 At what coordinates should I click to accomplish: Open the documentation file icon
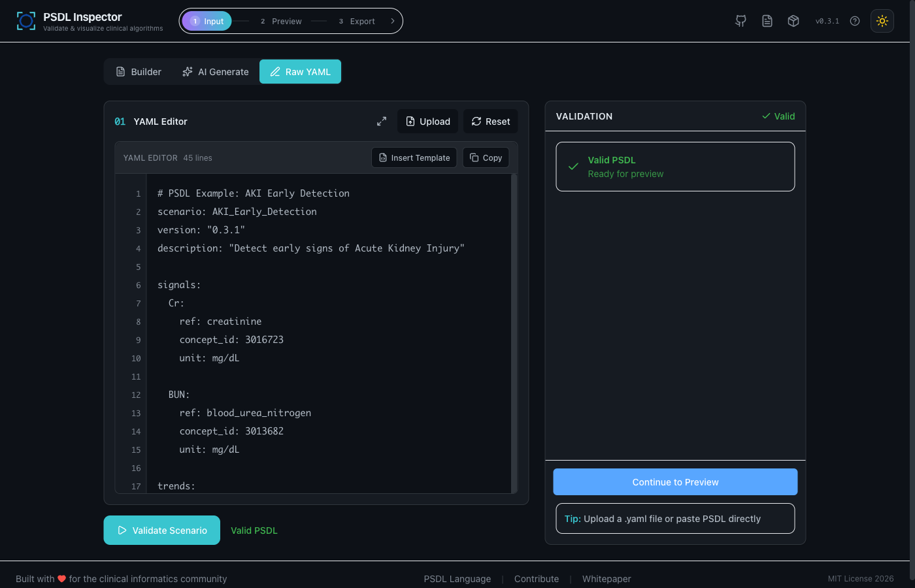(x=767, y=21)
